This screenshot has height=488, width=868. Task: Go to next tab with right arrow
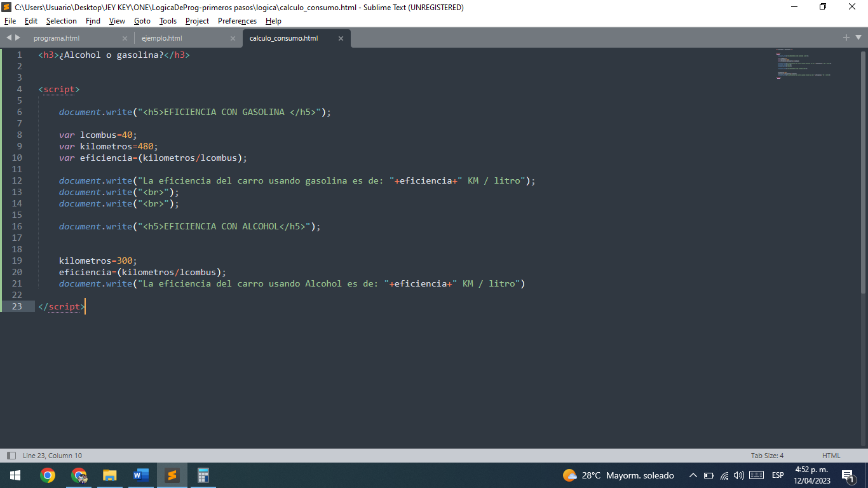point(17,37)
